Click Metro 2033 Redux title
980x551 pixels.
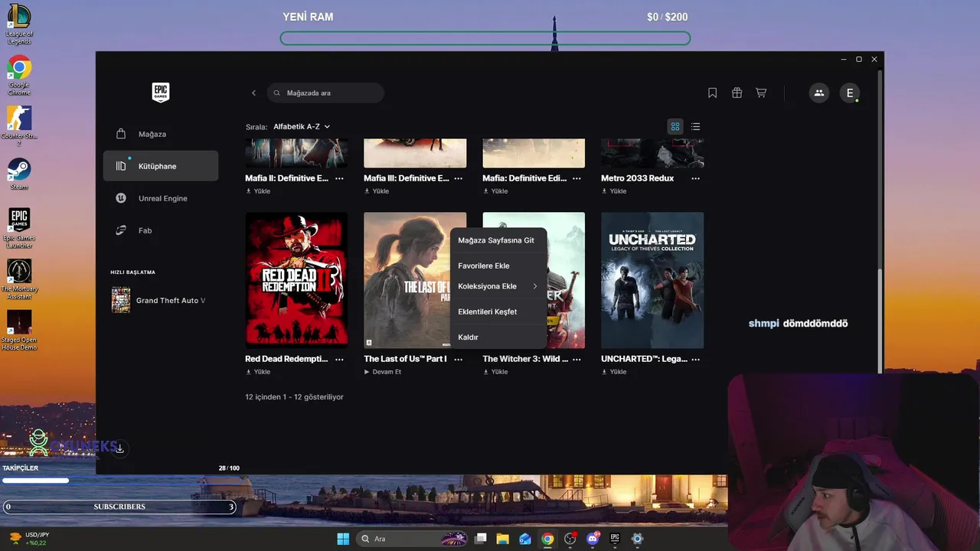tap(638, 178)
